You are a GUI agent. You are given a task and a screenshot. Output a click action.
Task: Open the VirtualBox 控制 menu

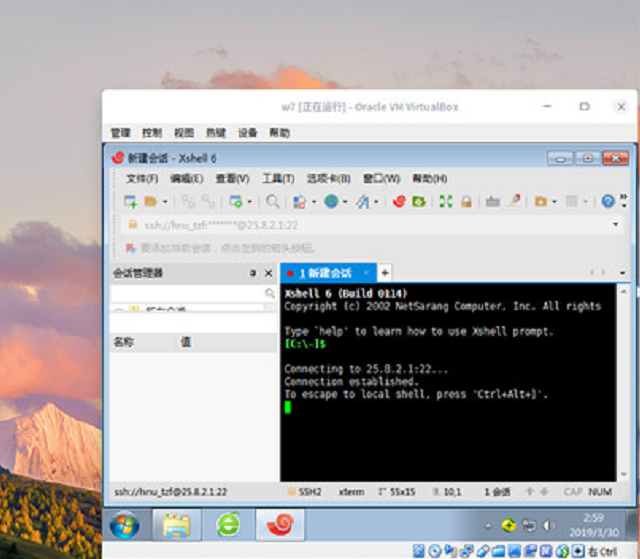(x=152, y=133)
